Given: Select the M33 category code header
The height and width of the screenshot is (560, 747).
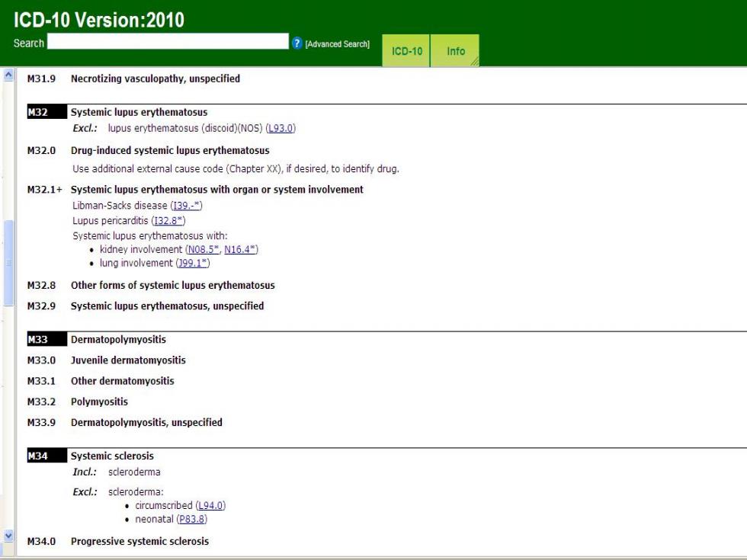Looking at the screenshot, I should (x=46, y=339).
